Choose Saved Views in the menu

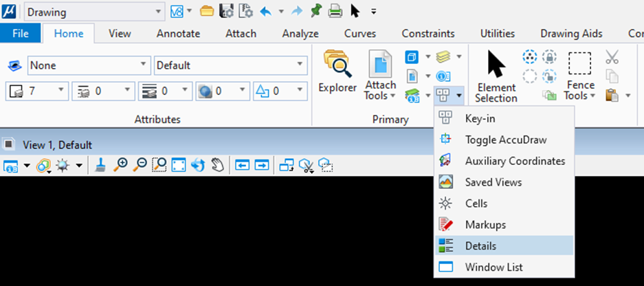click(504, 182)
